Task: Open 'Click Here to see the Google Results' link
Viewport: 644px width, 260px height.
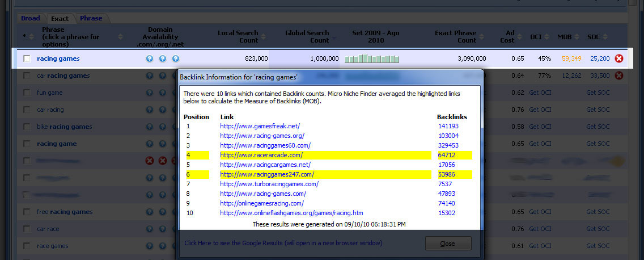Action: point(283,243)
